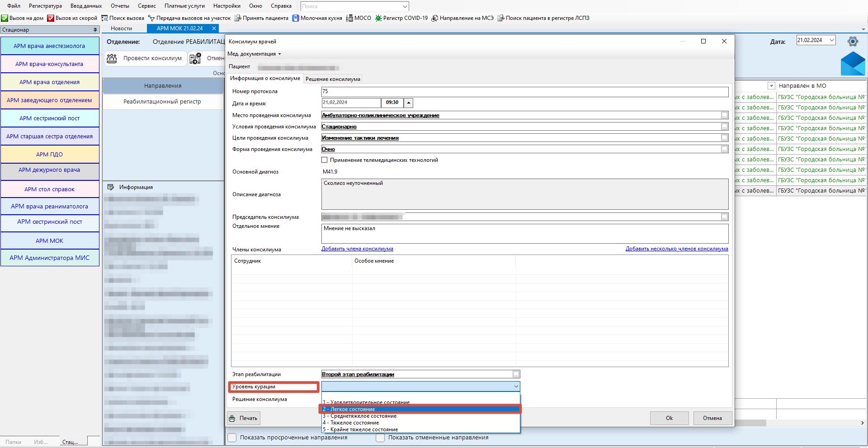The width and height of the screenshot is (868, 448).
Task: Click the Вызов из скорой toolbar icon
Action: (51, 18)
